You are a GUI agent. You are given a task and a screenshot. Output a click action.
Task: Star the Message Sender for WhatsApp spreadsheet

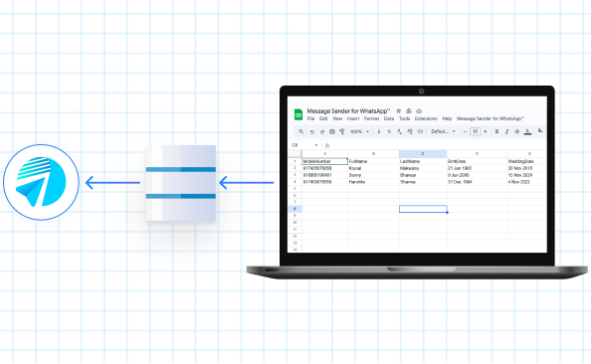(398, 111)
